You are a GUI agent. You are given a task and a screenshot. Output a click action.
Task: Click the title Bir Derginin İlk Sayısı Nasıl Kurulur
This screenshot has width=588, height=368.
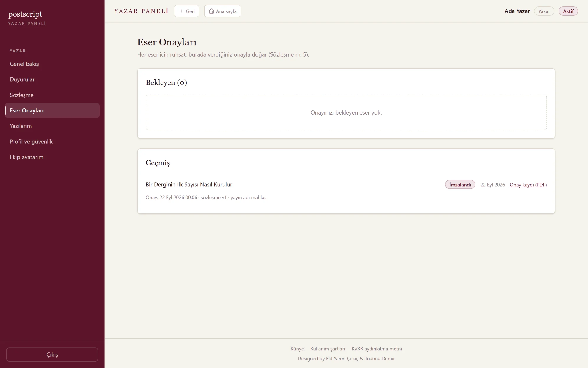[x=189, y=185]
